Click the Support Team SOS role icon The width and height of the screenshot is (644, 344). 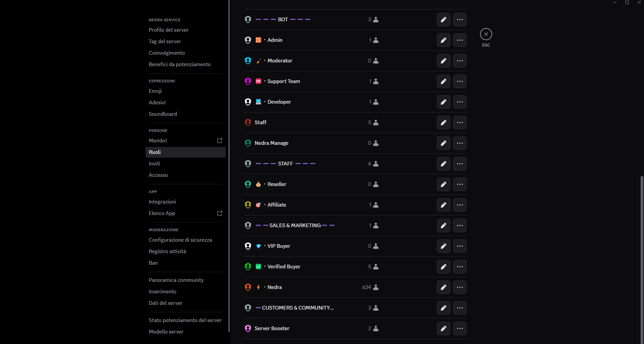click(258, 81)
